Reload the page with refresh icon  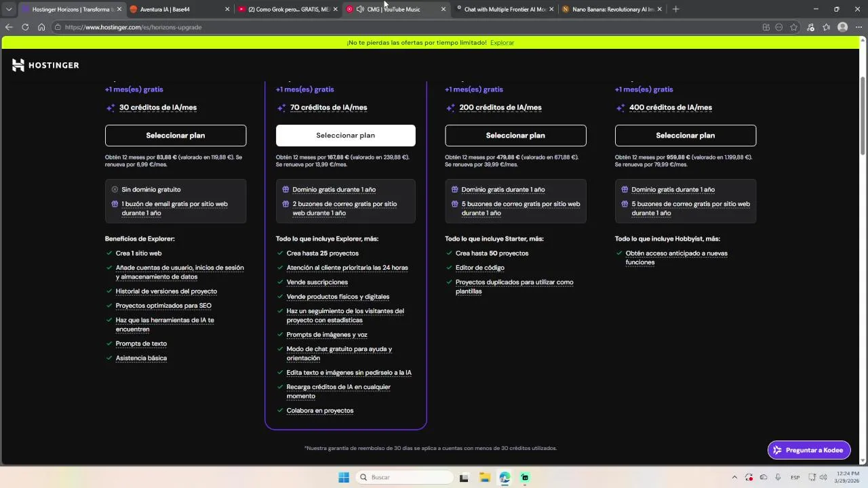click(25, 27)
